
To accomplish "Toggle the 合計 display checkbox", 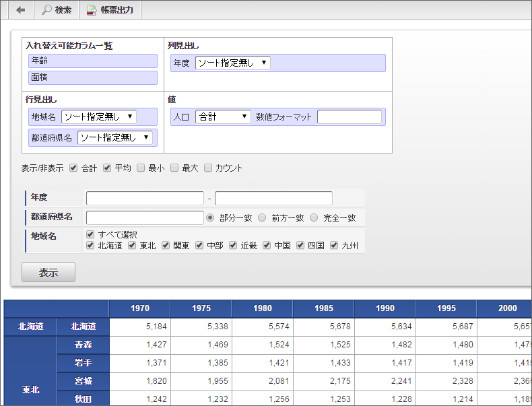I will click(x=73, y=168).
